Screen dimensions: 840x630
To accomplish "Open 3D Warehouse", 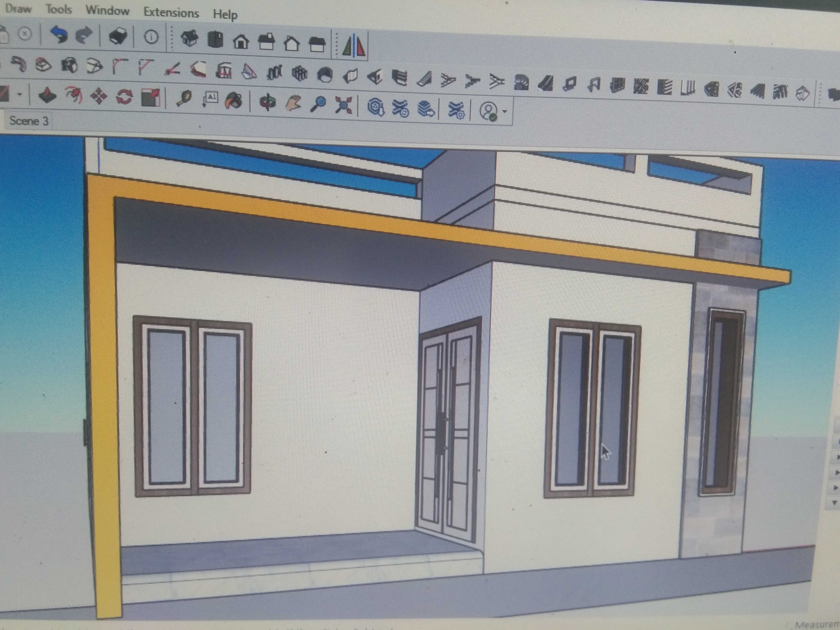I will [376, 107].
